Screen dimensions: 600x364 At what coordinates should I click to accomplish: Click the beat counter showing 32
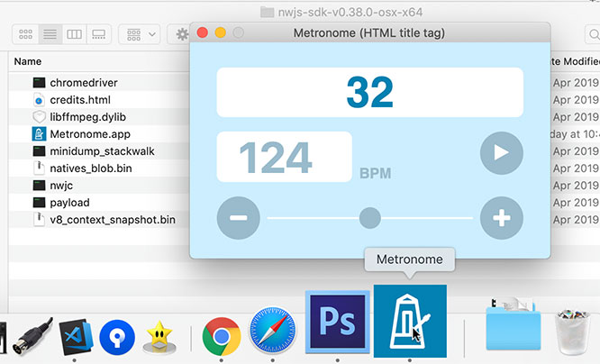(x=369, y=92)
